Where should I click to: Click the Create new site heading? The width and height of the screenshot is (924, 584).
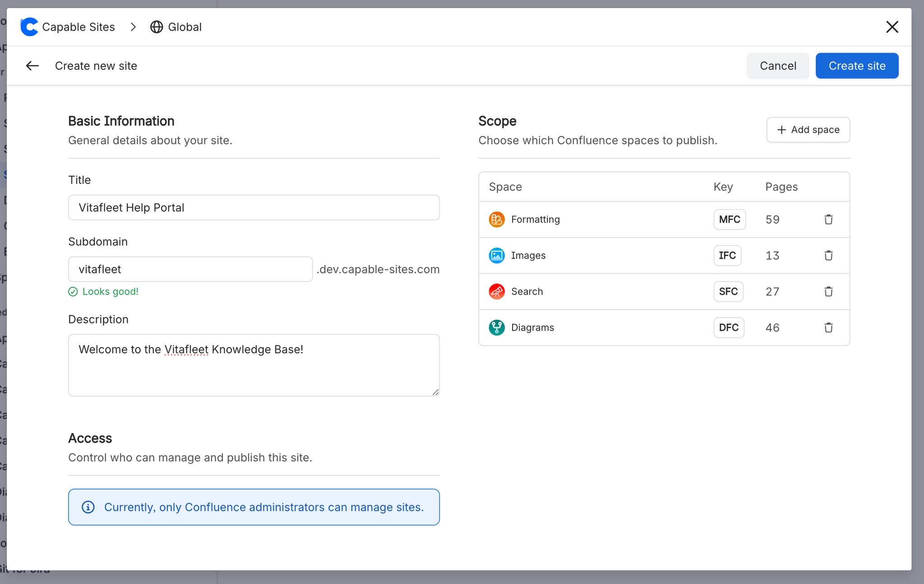coord(96,66)
